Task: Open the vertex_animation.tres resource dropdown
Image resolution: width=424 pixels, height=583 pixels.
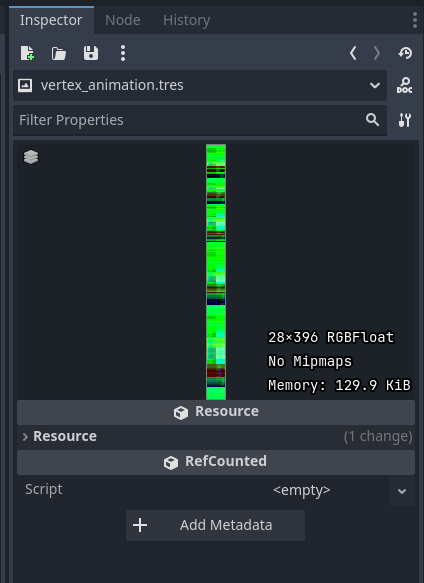Action: click(x=200, y=85)
